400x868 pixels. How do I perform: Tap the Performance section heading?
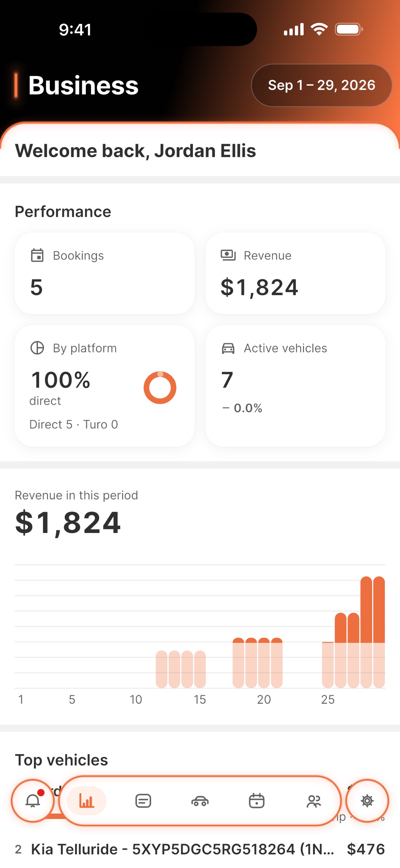pyautogui.click(x=63, y=212)
